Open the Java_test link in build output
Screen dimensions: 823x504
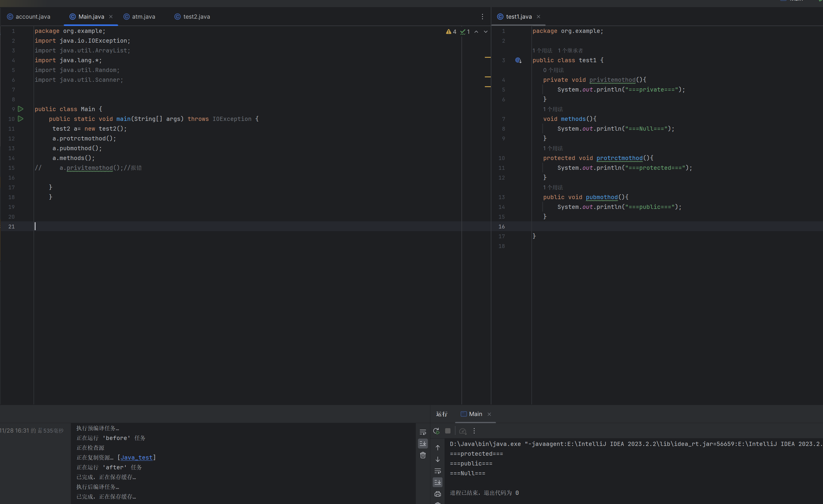pos(137,457)
